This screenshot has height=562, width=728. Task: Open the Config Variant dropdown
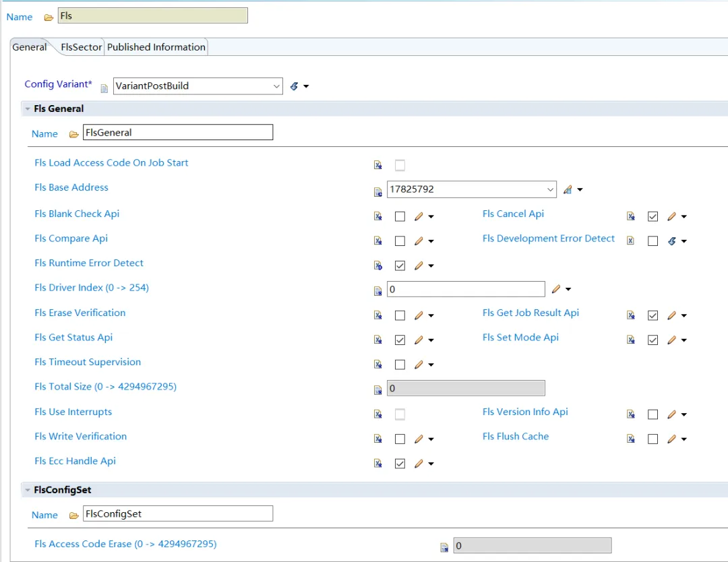(x=198, y=86)
